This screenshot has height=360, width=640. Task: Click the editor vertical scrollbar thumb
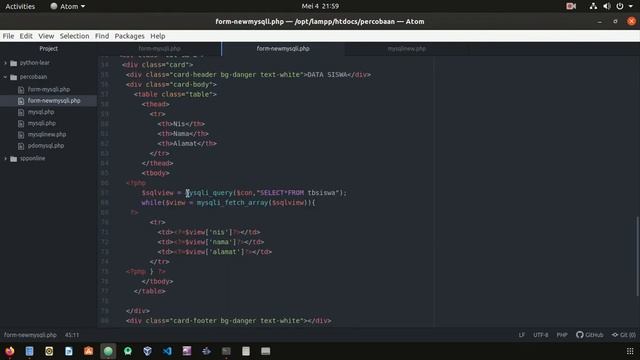pyautogui.click(x=637, y=256)
